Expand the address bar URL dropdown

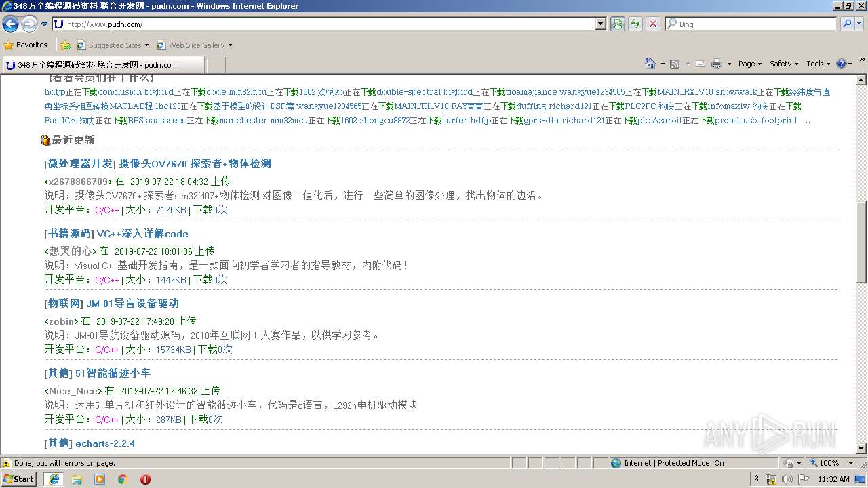(x=601, y=24)
